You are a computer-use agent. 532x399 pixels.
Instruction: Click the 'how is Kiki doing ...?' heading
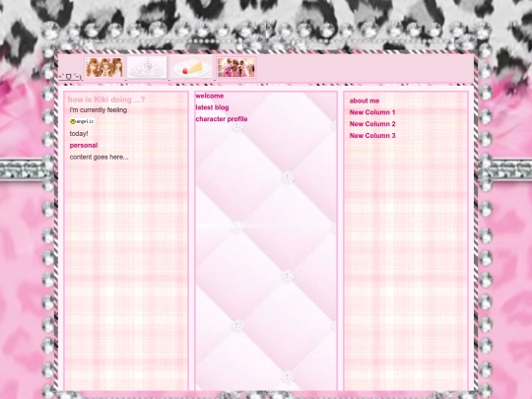pyautogui.click(x=106, y=100)
